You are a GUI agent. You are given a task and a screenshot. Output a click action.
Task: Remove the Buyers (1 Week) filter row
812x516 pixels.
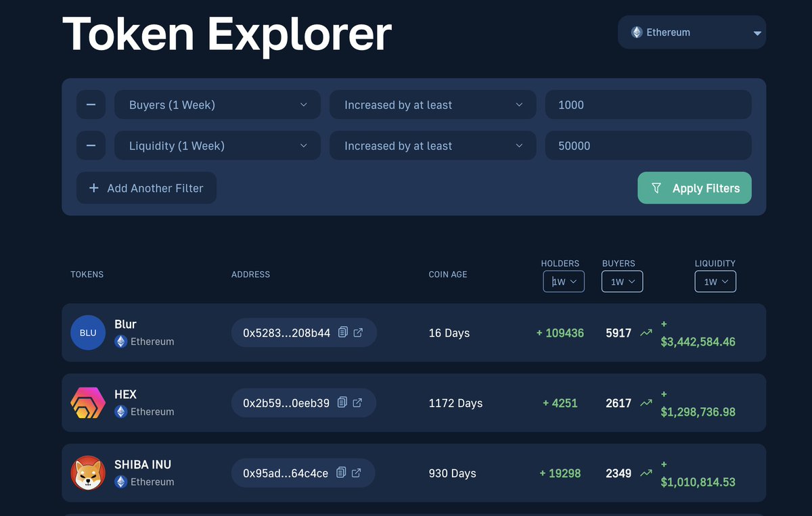click(x=91, y=105)
